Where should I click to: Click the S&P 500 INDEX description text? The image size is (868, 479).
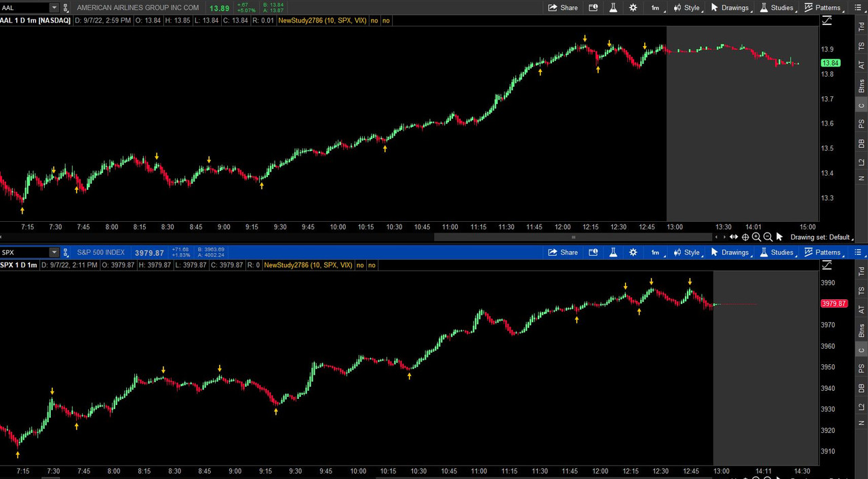coord(101,252)
